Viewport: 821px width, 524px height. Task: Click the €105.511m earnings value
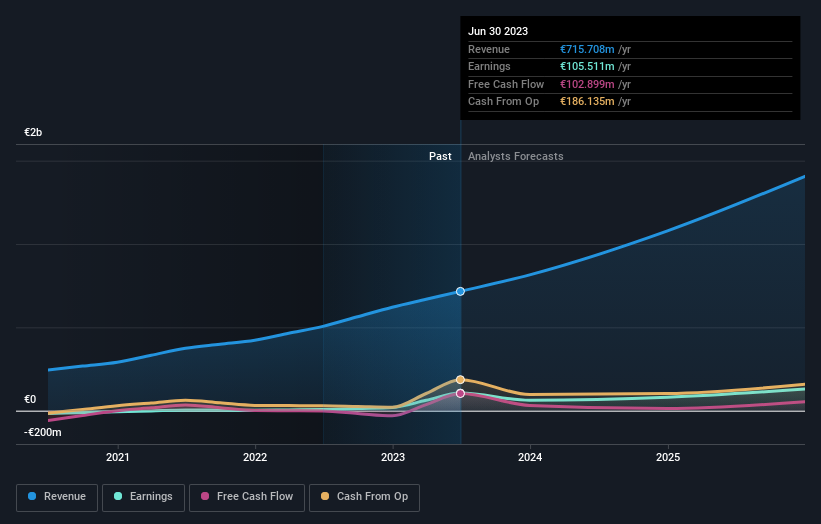(587, 66)
